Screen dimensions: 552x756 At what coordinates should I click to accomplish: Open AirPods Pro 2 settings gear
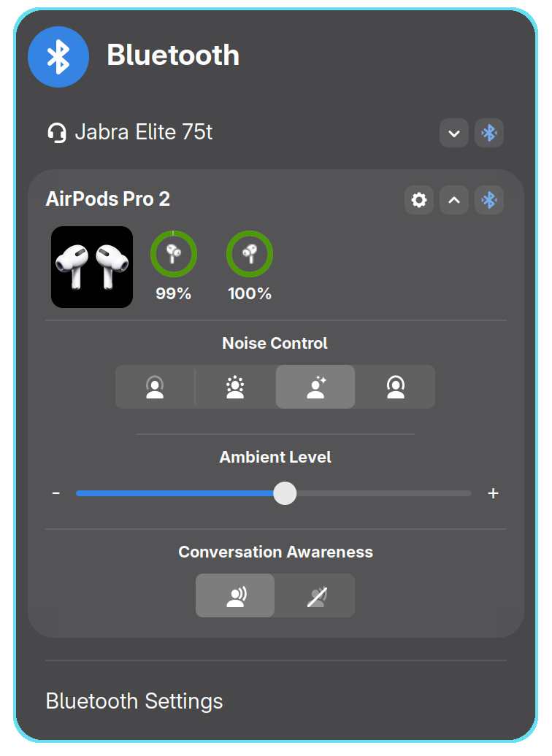pos(419,200)
